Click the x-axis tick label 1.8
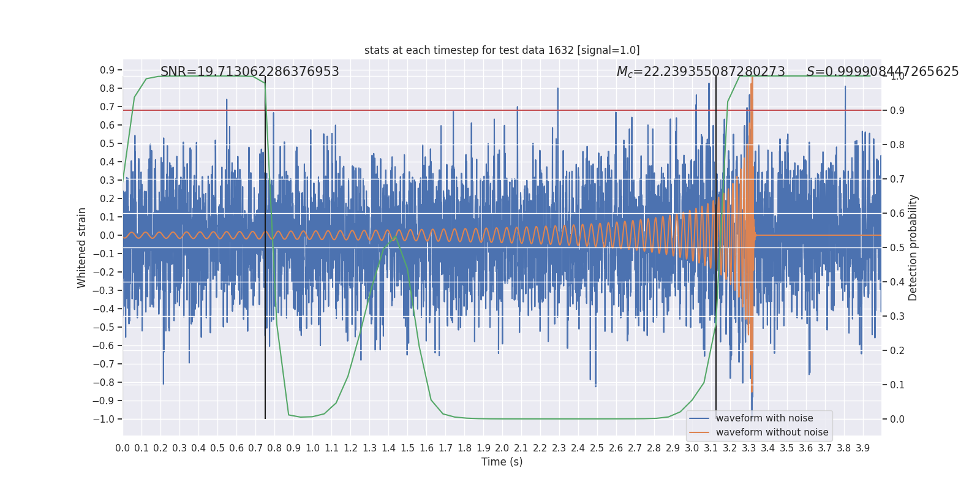 pos(464,448)
